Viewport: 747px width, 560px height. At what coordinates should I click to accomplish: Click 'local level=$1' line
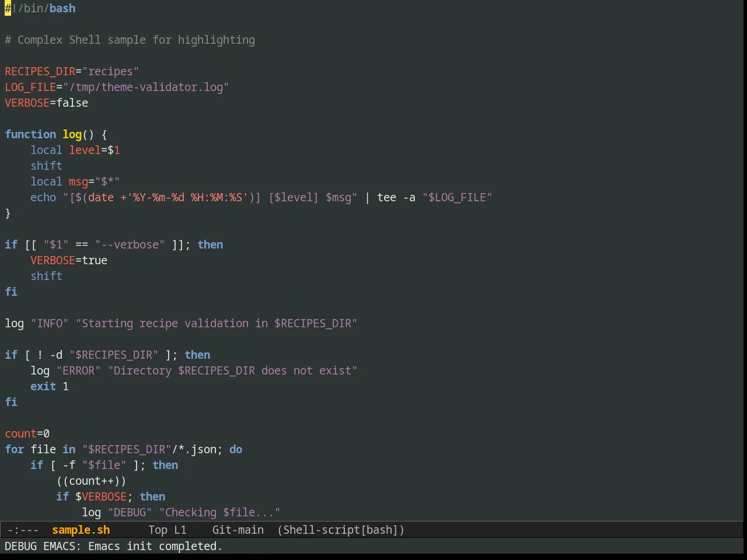pyautogui.click(x=75, y=150)
